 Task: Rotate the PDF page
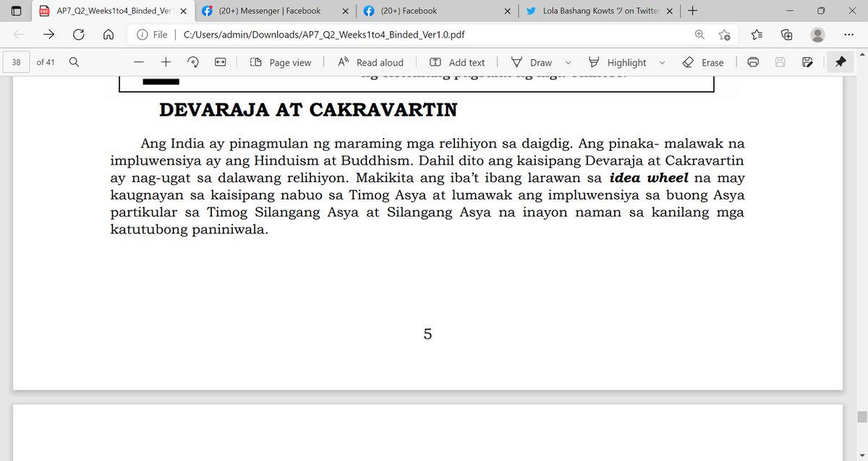(193, 62)
